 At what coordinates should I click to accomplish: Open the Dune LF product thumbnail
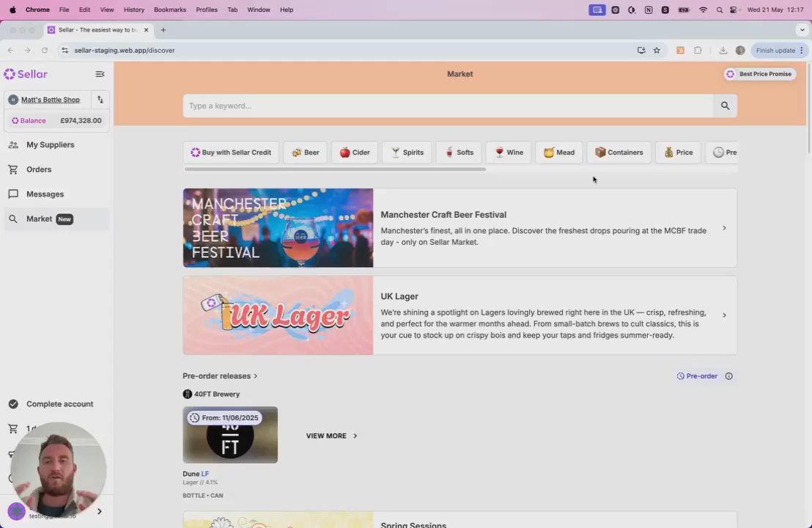tap(230, 435)
